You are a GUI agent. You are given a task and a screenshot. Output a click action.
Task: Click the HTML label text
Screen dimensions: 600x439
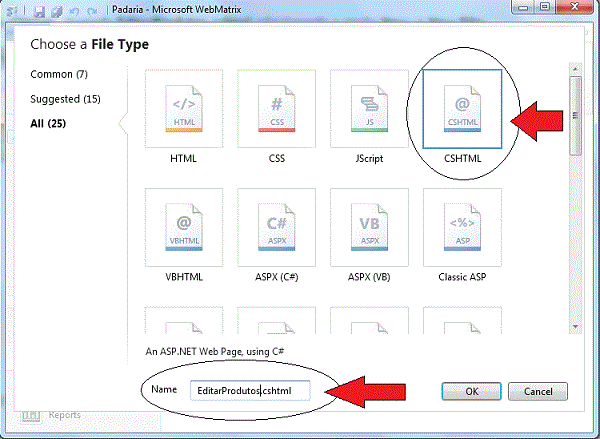pyautogui.click(x=183, y=158)
